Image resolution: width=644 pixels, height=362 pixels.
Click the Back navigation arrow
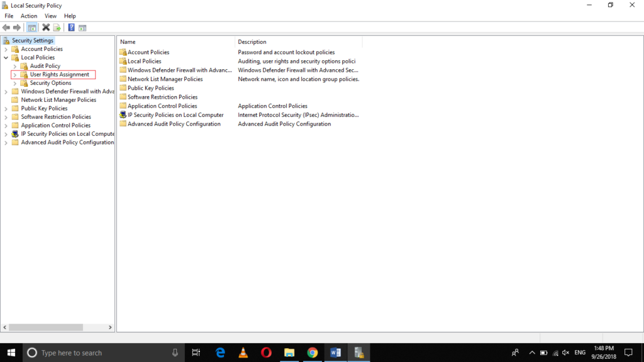click(x=6, y=27)
